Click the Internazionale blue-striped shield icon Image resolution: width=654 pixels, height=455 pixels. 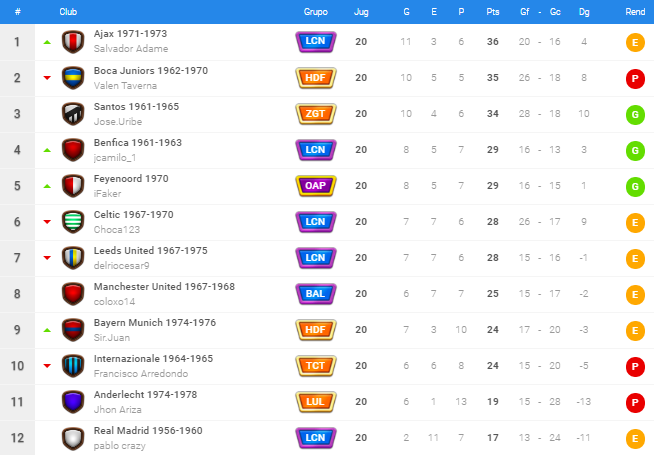coord(73,366)
